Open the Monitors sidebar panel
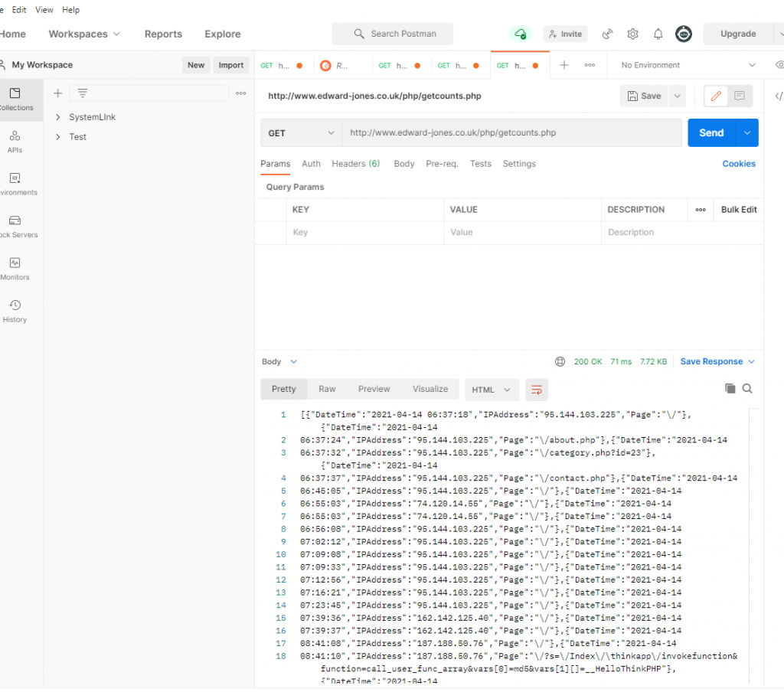Screen dimensions: 784x692 pos(15,269)
